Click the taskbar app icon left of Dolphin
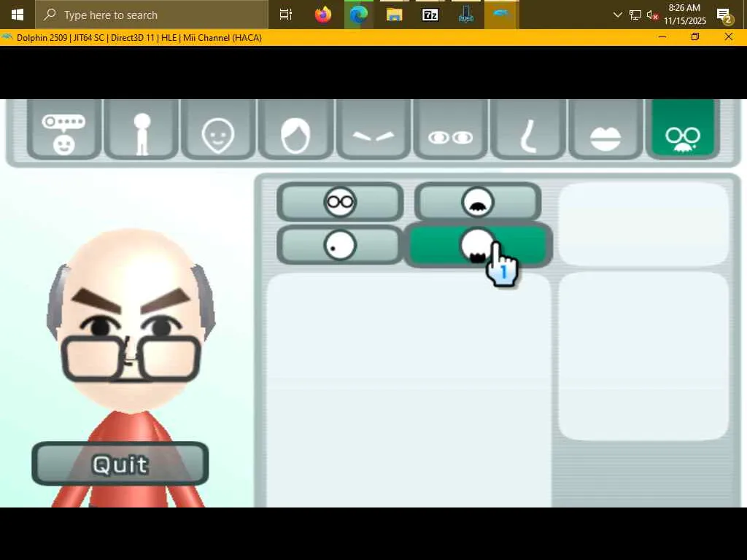Screen dimensions: 747x560 466,15
